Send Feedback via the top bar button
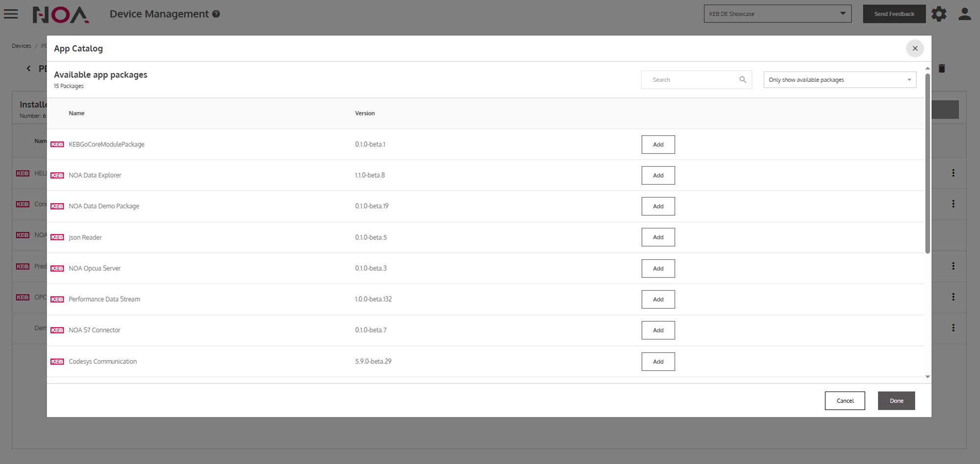The image size is (980, 464). [x=894, y=14]
